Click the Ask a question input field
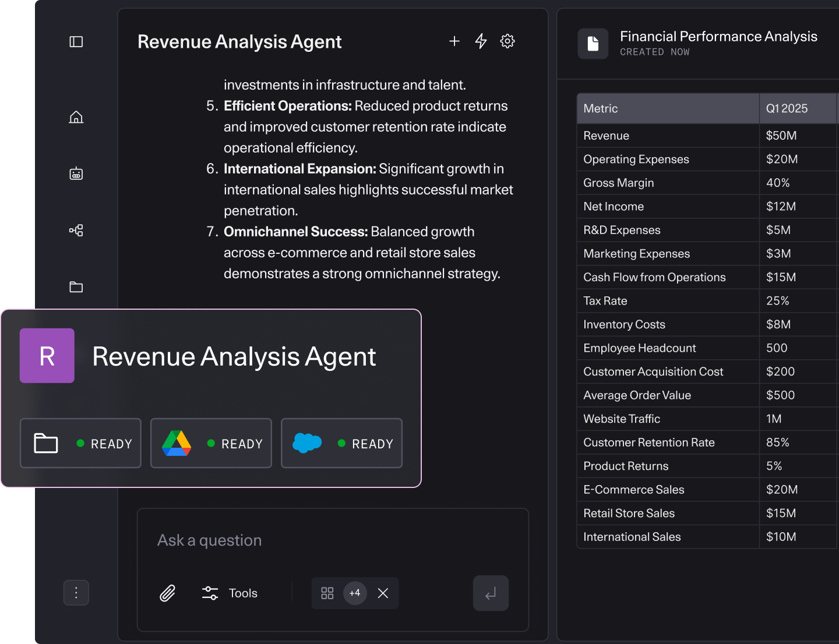Screen dimensions: 839x644 point(333,540)
